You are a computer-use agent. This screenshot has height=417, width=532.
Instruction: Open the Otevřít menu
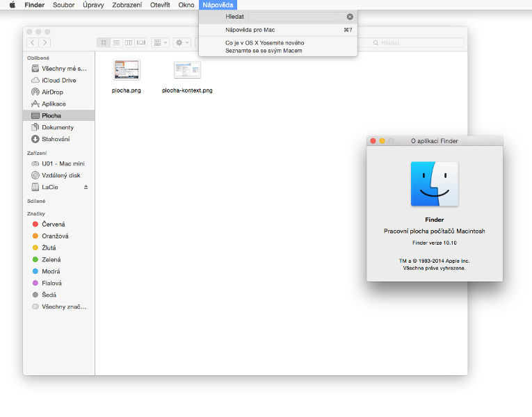(x=160, y=5)
